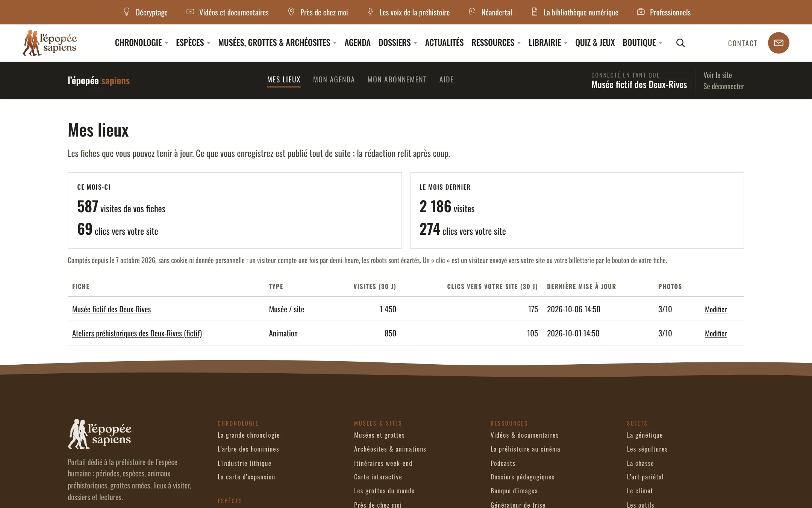Viewport: 812px width, 508px height.
Task: Click the briefcase icon beside Professionnels
Action: pos(641,12)
